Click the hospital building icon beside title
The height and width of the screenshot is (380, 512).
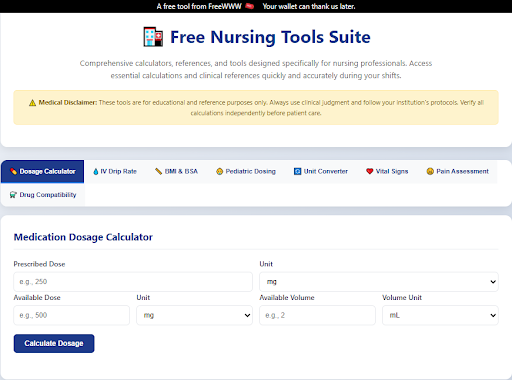pyautogui.click(x=153, y=37)
